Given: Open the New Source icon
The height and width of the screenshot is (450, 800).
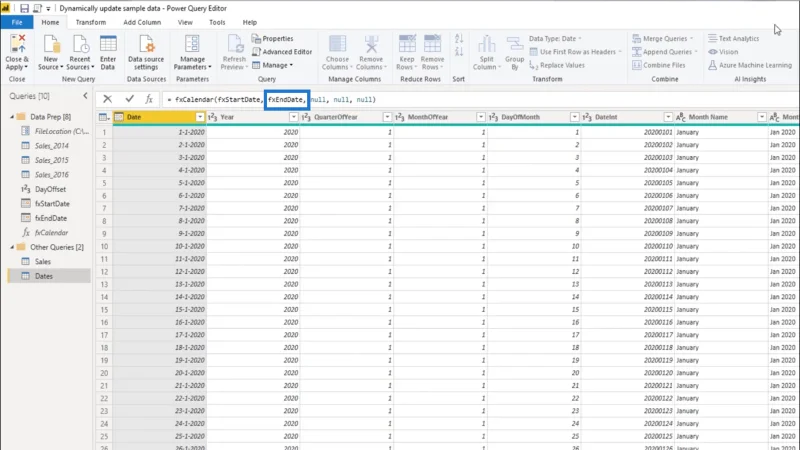Looking at the screenshot, I should pyautogui.click(x=51, y=44).
